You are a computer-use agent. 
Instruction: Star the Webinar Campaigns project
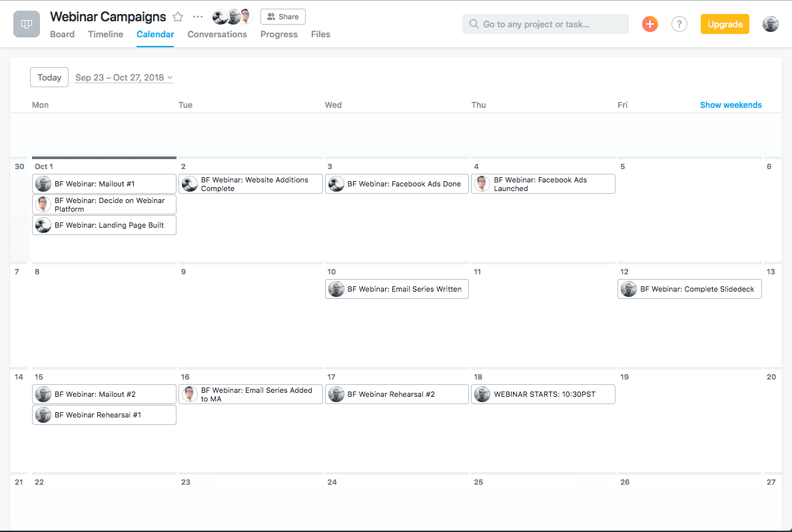pos(178,17)
